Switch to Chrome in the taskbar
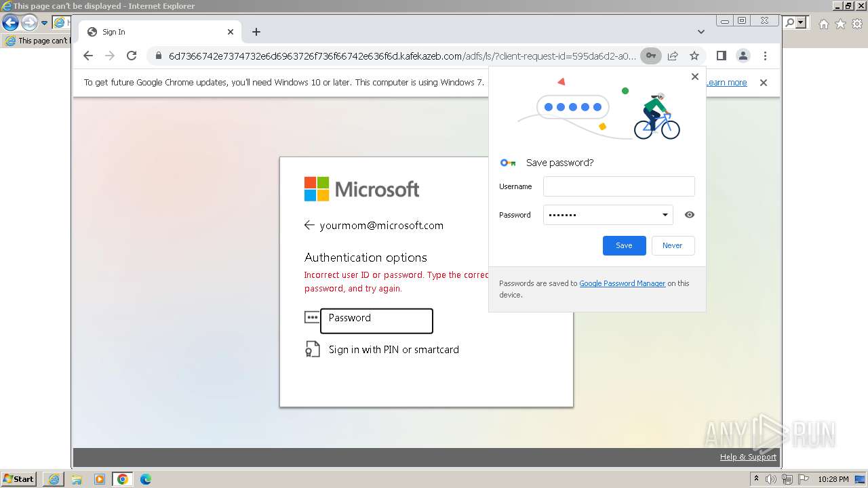Image resolution: width=868 pixels, height=488 pixels. tap(123, 479)
